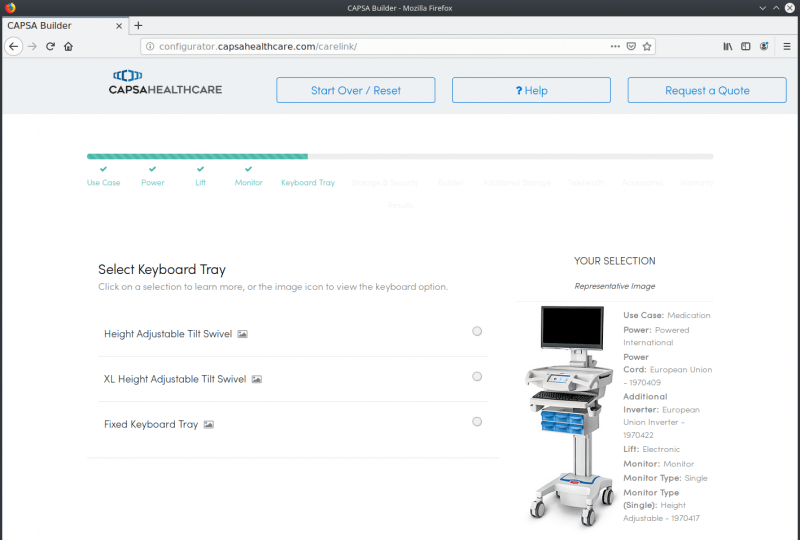Go to the Use Case step

coord(104,183)
